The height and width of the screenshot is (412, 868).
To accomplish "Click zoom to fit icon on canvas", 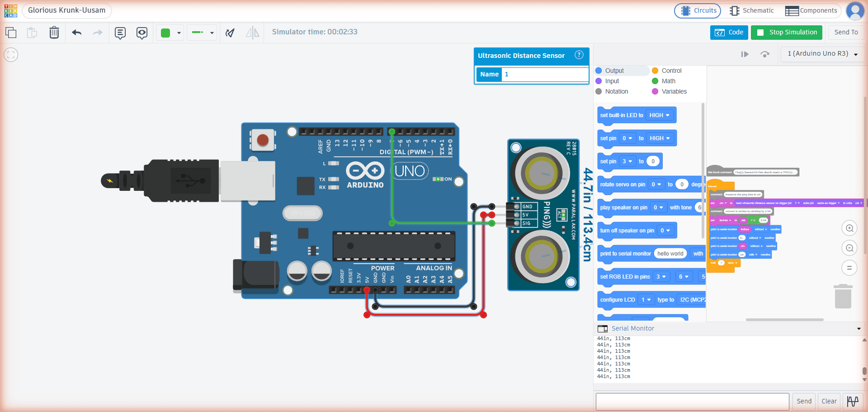I will tap(11, 55).
